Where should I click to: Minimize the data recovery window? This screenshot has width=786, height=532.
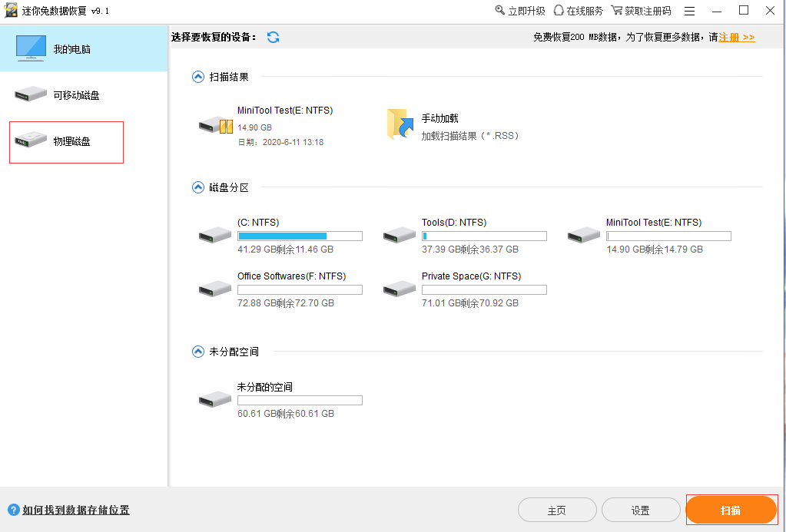717,11
